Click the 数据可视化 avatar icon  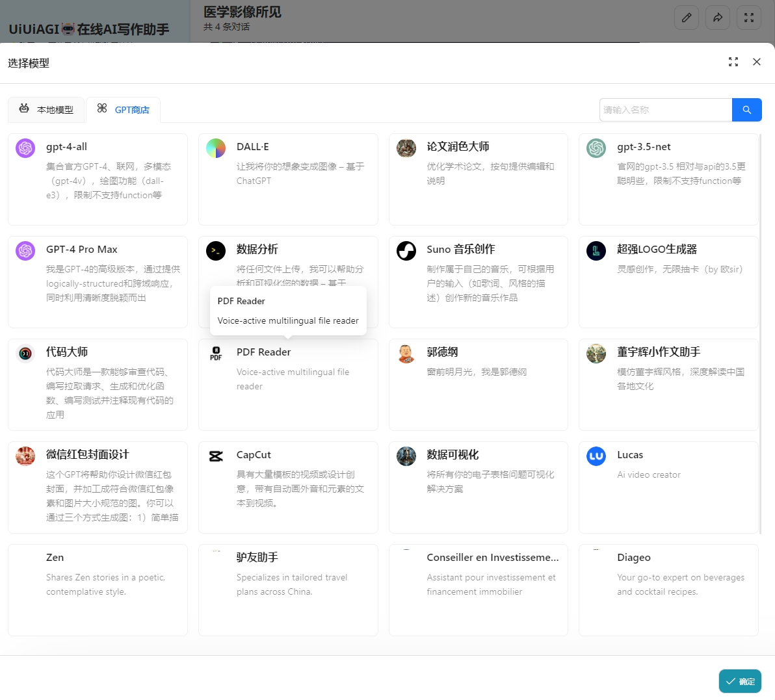(x=406, y=456)
